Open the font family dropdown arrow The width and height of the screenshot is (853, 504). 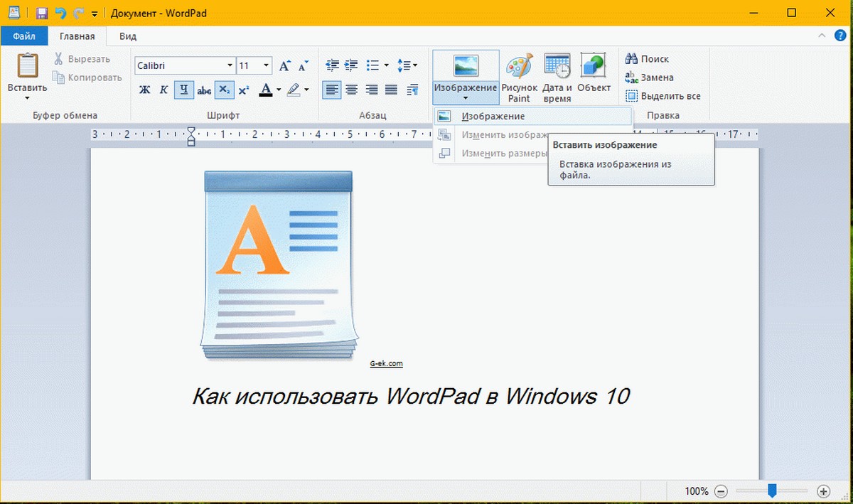tap(230, 65)
